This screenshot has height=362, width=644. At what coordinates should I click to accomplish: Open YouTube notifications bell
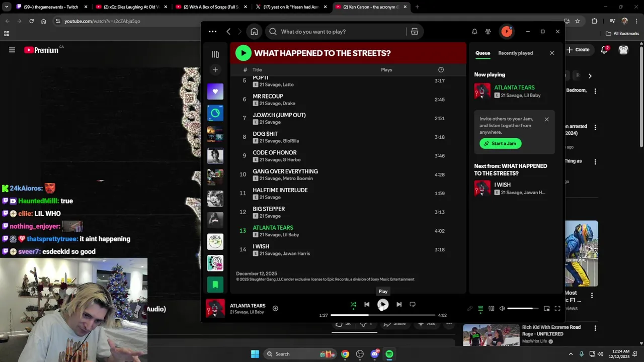tap(605, 50)
